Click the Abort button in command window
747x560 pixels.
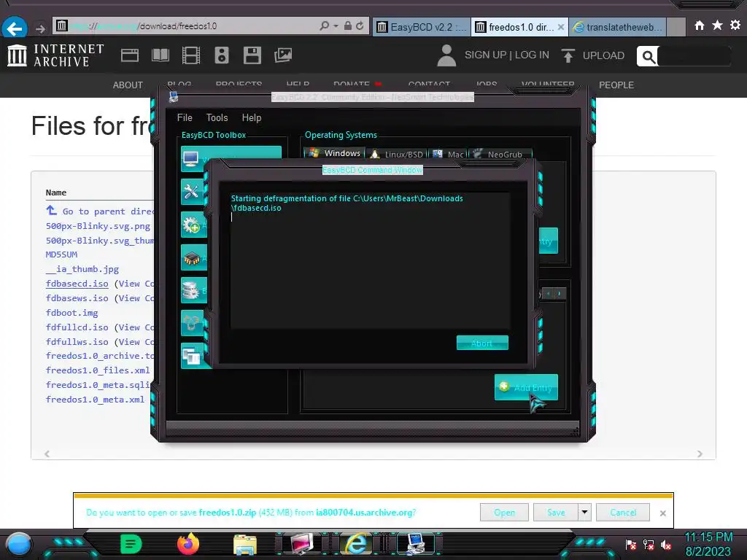(482, 343)
